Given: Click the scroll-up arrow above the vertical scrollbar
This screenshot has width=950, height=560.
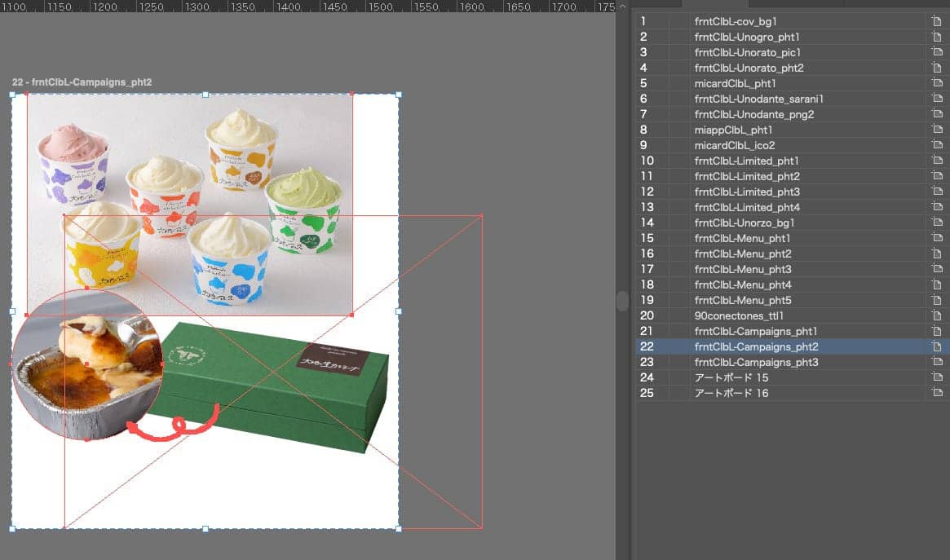Looking at the screenshot, I should point(622,7).
